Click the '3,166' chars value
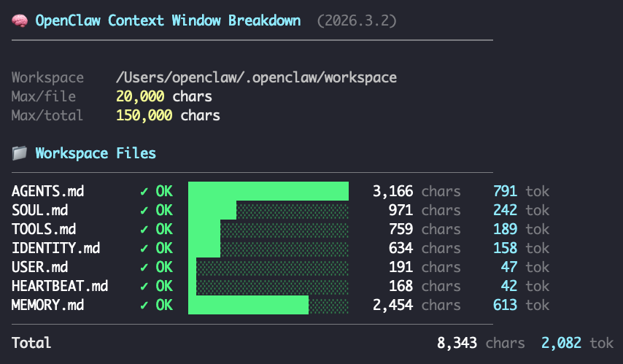Viewport: 623px width, 364px height. point(393,192)
